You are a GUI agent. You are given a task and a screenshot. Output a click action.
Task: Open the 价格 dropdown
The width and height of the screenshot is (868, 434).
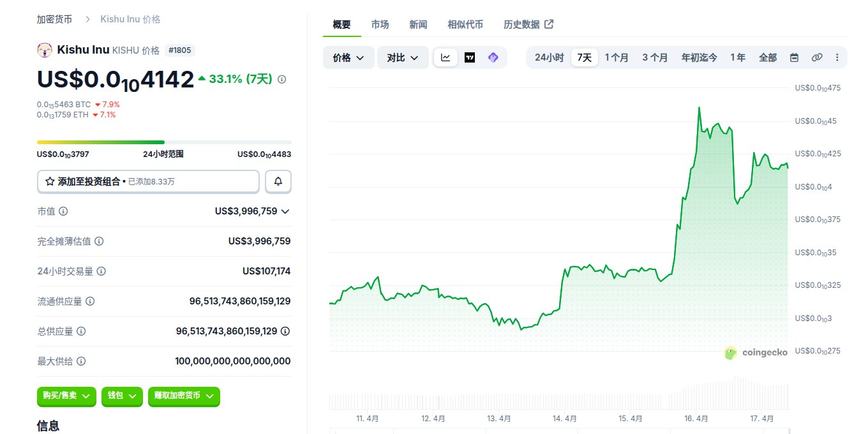[x=348, y=57]
